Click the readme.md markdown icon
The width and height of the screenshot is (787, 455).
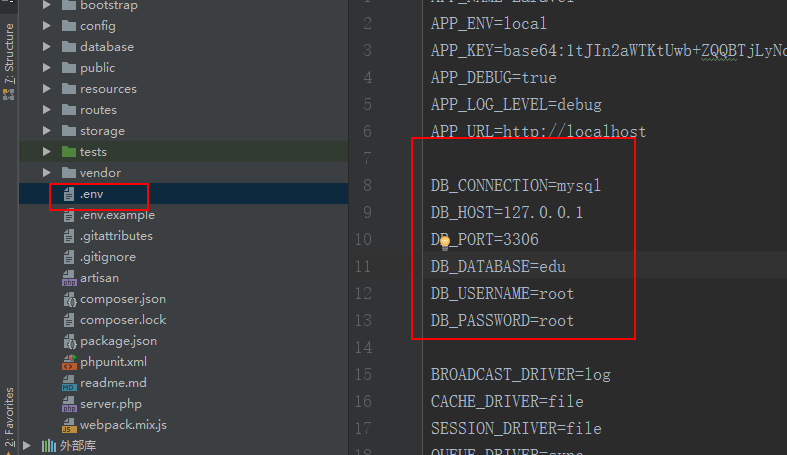(x=69, y=383)
